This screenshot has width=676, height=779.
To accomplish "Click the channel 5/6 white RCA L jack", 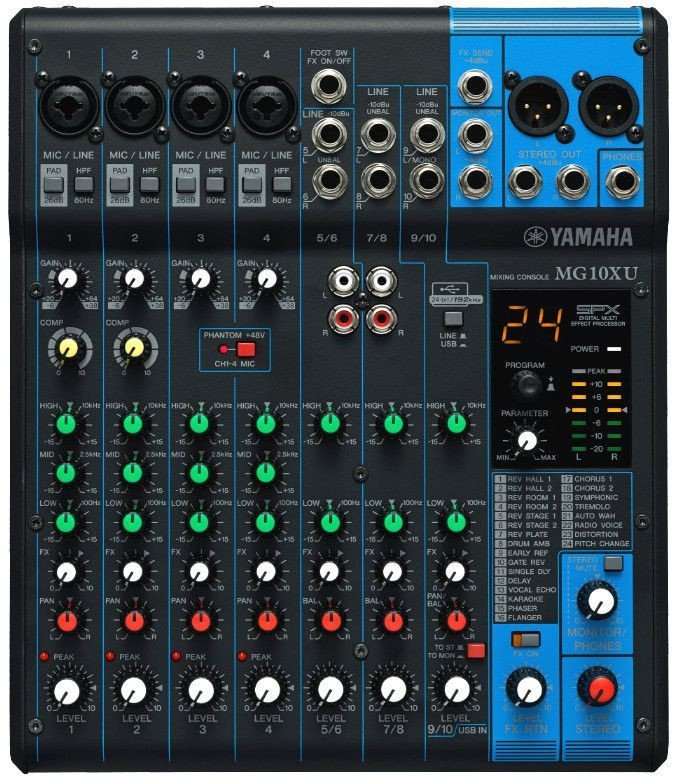I will pos(343,281).
